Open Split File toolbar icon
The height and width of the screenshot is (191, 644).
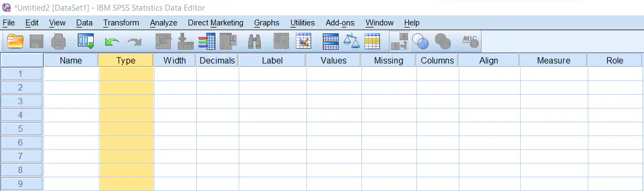pos(331,41)
